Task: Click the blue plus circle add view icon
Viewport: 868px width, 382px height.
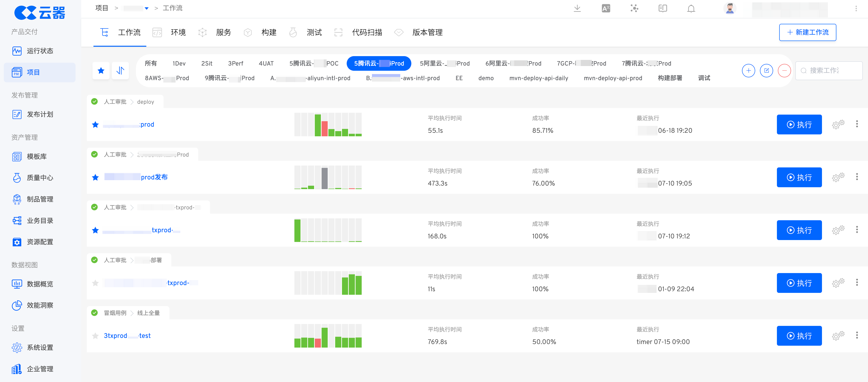Action: [x=748, y=71]
